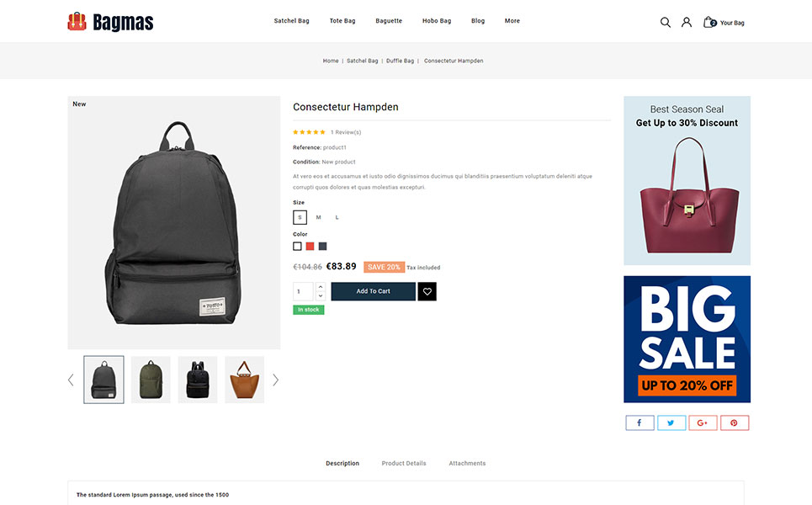
Task: Choose the red color swatch
Action: click(310, 247)
